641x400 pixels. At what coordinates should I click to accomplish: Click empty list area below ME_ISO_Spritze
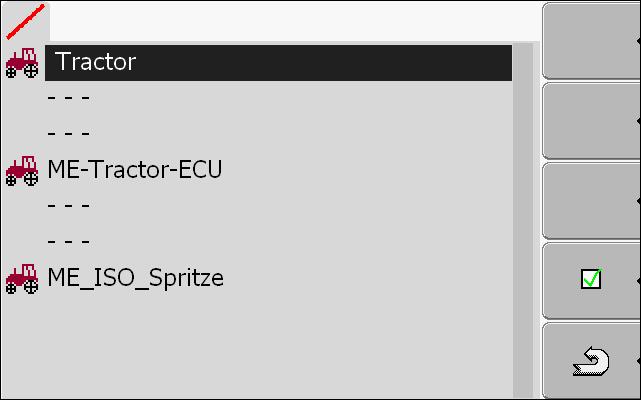point(278,347)
